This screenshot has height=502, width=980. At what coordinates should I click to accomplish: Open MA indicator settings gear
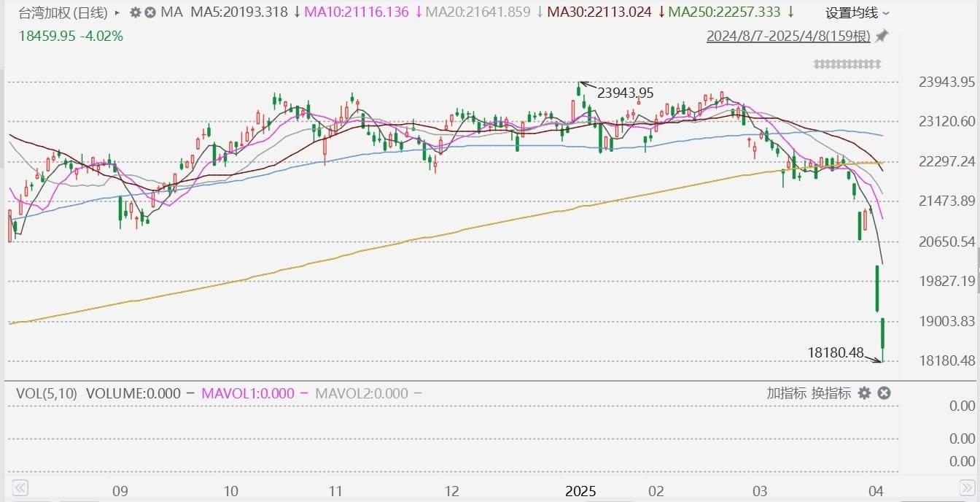[135, 12]
